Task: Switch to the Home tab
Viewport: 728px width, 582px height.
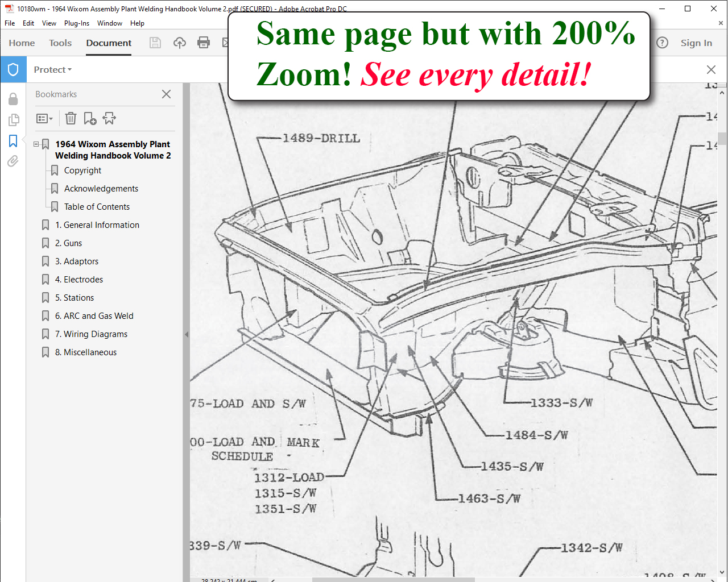Action: point(22,43)
